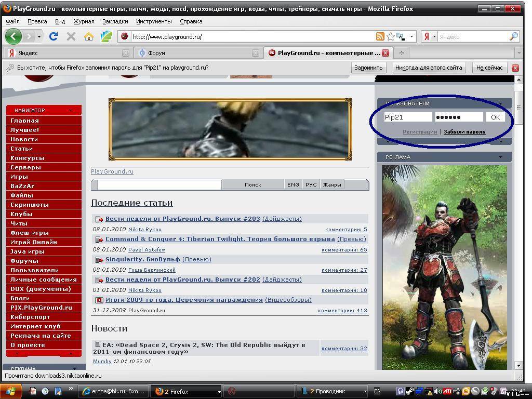Click the Регистрация link

(x=420, y=131)
